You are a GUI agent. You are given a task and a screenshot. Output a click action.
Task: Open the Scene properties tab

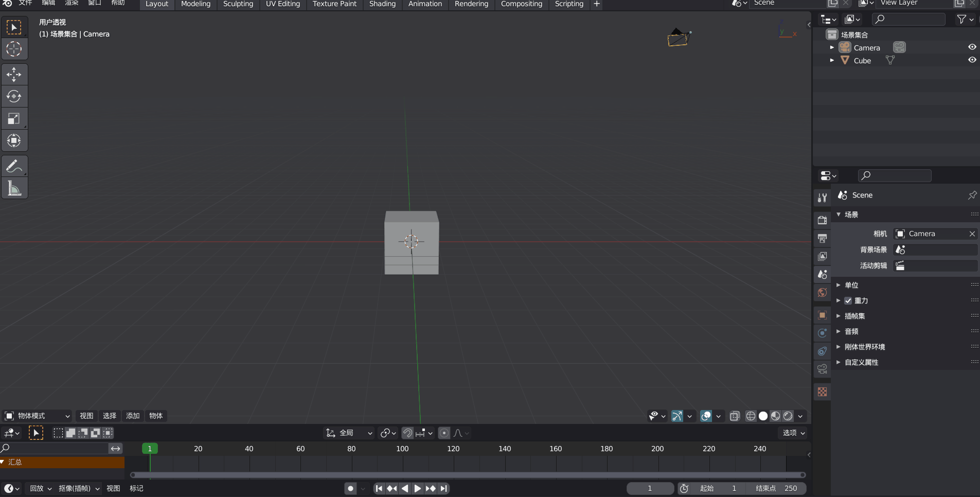click(822, 274)
